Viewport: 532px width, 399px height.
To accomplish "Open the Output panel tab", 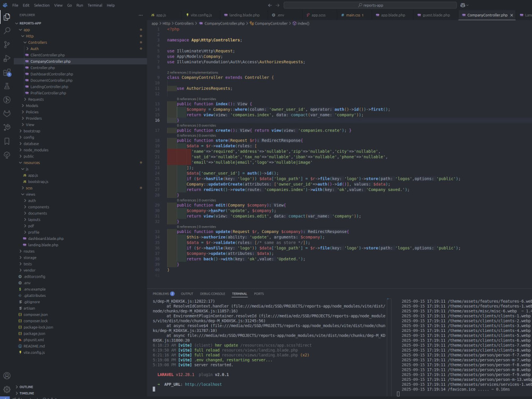I will coord(187,294).
